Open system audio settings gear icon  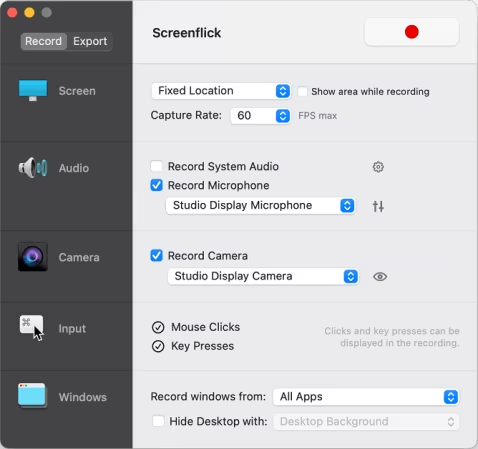pyautogui.click(x=378, y=167)
